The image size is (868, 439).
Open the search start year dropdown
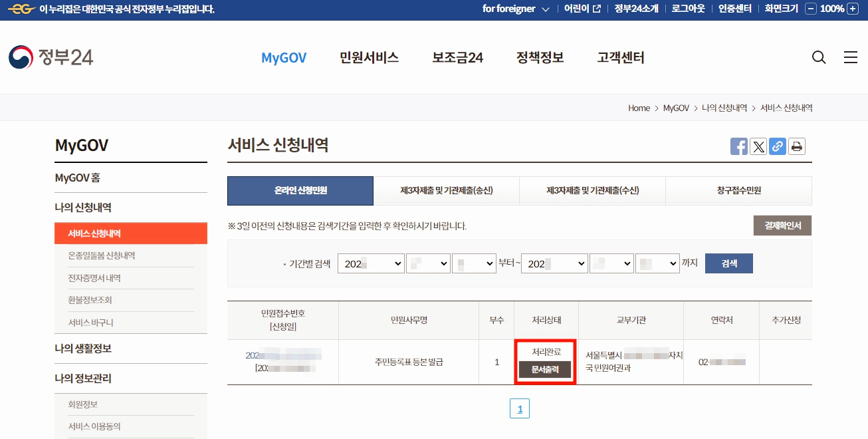click(371, 263)
